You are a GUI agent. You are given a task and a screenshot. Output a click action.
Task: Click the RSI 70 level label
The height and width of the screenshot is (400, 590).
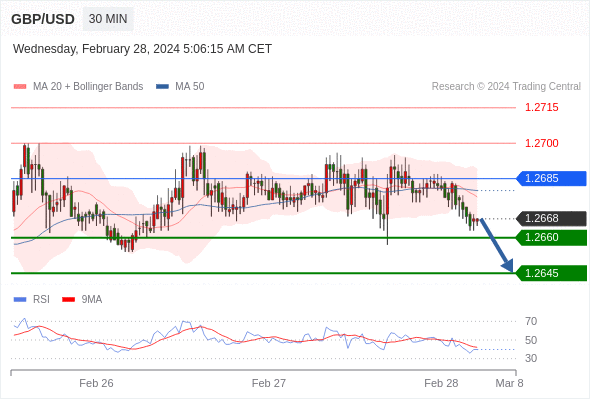[x=531, y=321]
